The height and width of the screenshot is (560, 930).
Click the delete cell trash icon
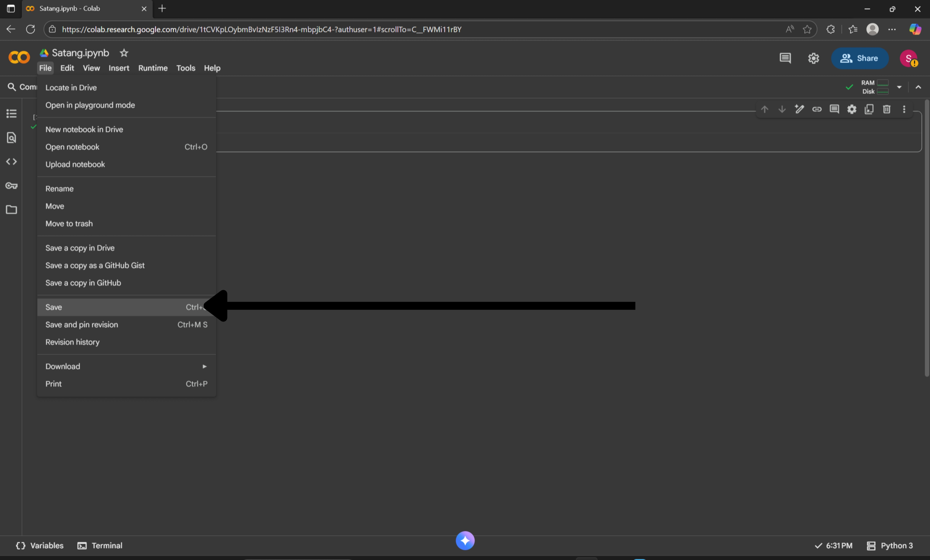click(887, 109)
